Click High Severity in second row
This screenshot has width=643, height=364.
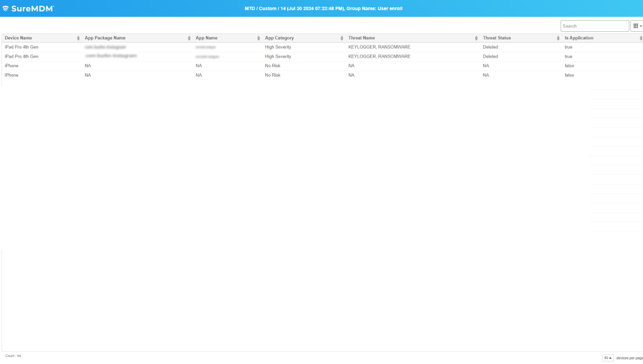pos(278,57)
